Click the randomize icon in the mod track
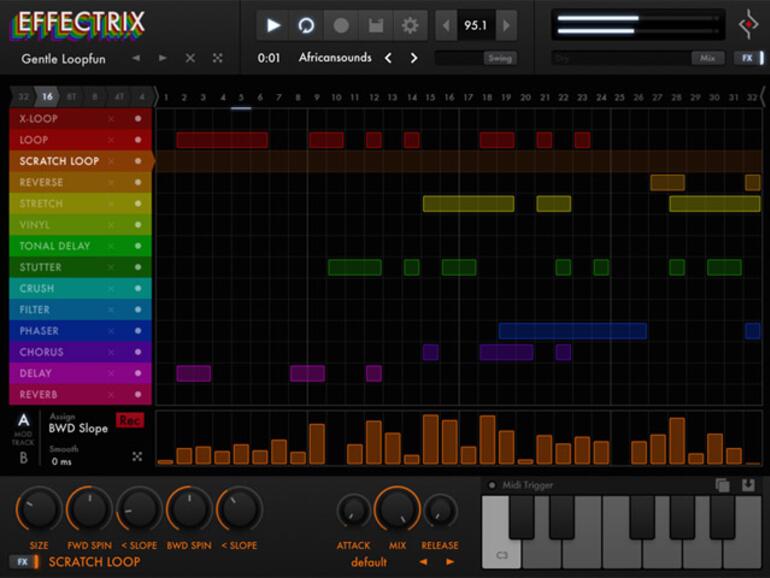Image resolution: width=770 pixels, height=578 pixels. pos(137,457)
